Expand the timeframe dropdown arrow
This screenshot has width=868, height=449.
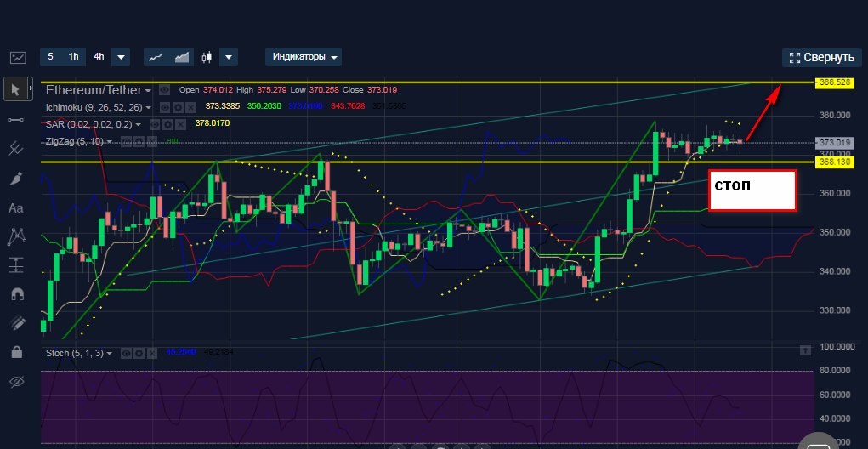tap(121, 57)
